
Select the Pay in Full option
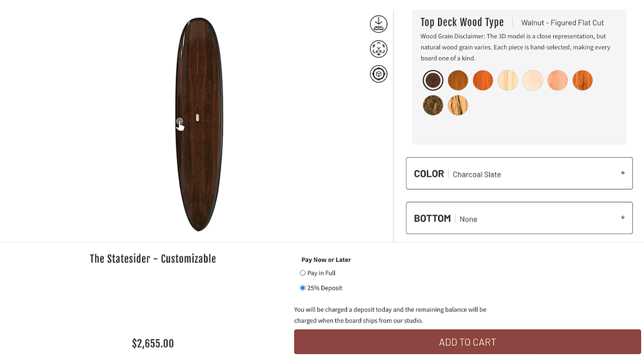[303, 273]
